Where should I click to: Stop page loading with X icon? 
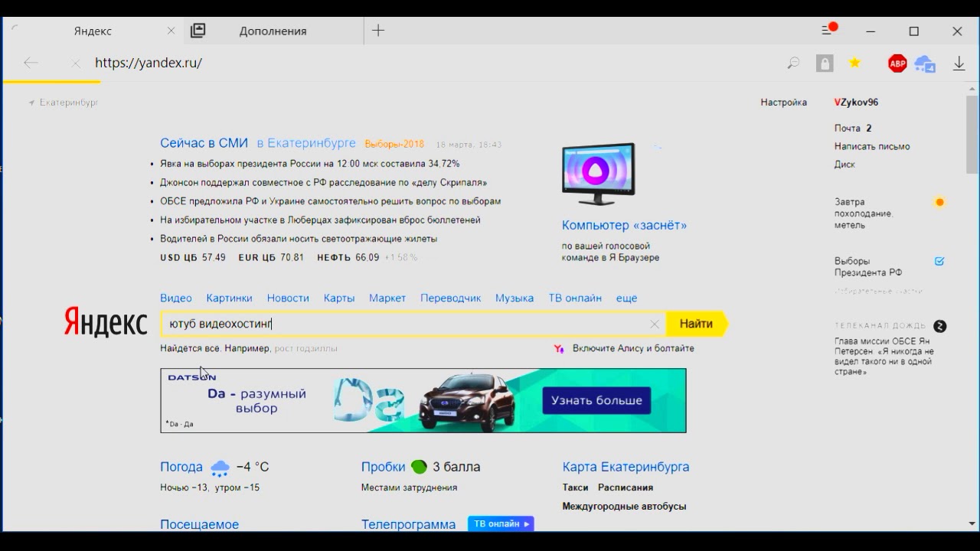pos(75,64)
